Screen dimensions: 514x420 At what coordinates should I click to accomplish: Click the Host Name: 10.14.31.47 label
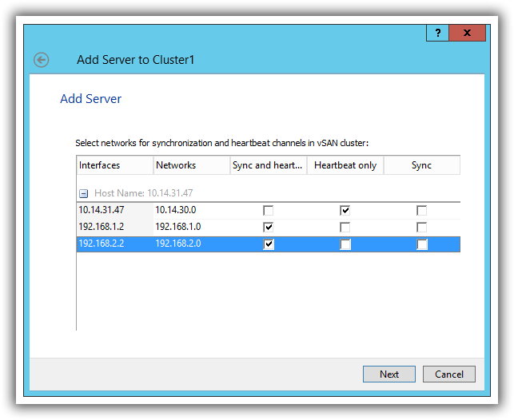(144, 193)
